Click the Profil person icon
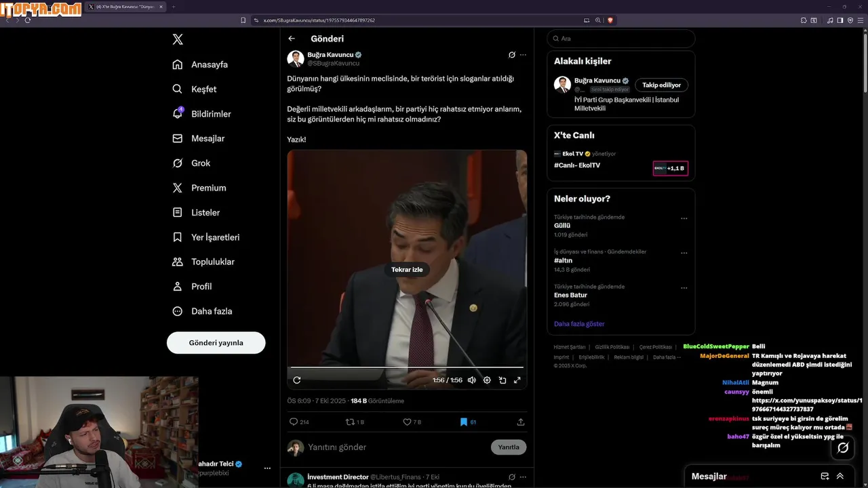Viewport: 868px width, 488px height. pos(178,287)
